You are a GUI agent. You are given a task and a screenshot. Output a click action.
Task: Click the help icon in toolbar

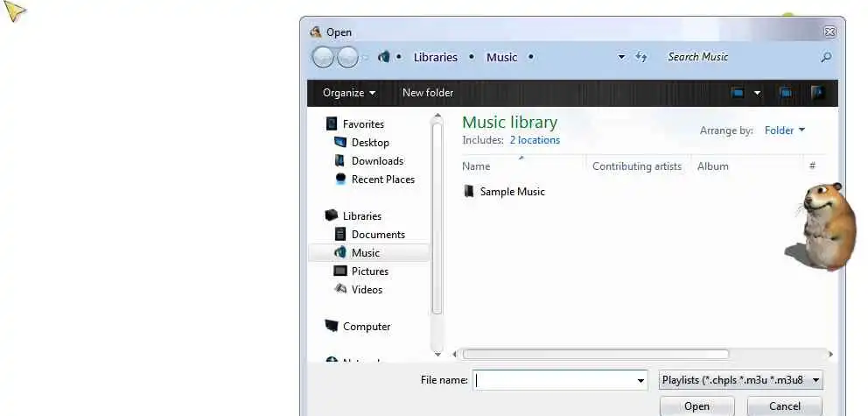(x=817, y=93)
